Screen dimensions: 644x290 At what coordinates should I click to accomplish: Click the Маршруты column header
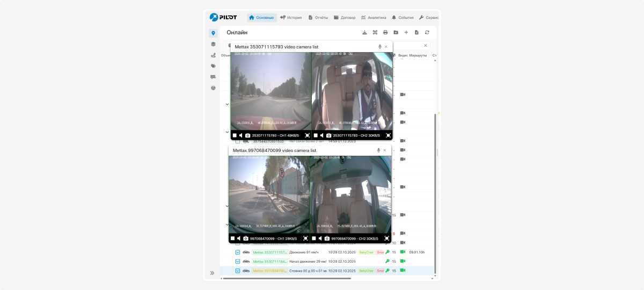pyautogui.click(x=418, y=55)
